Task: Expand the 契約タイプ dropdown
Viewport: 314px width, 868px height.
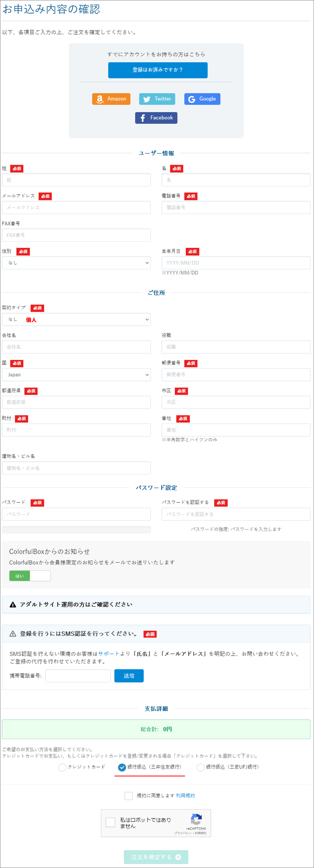Action: (76, 319)
